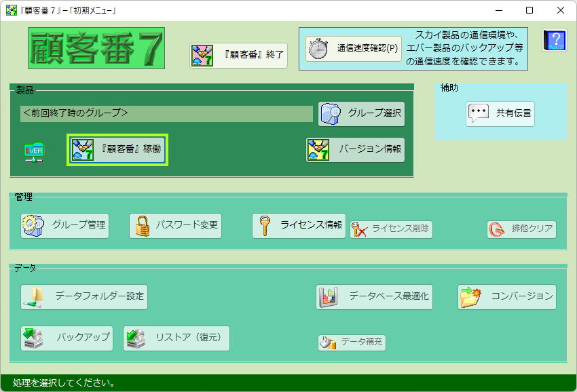Viewport: 577px width, 392px height.
Task: Click the app icon in title bar
Action: pos(12,10)
